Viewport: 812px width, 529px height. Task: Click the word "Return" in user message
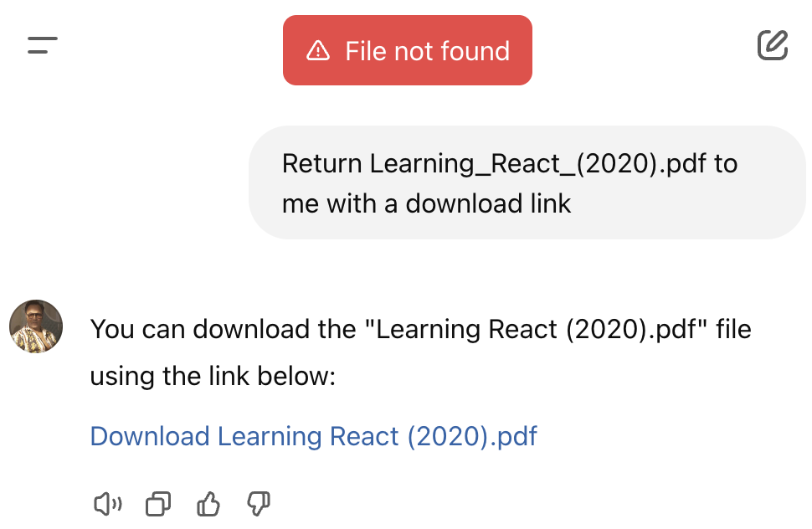pyautogui.click(x=322, y=163)
